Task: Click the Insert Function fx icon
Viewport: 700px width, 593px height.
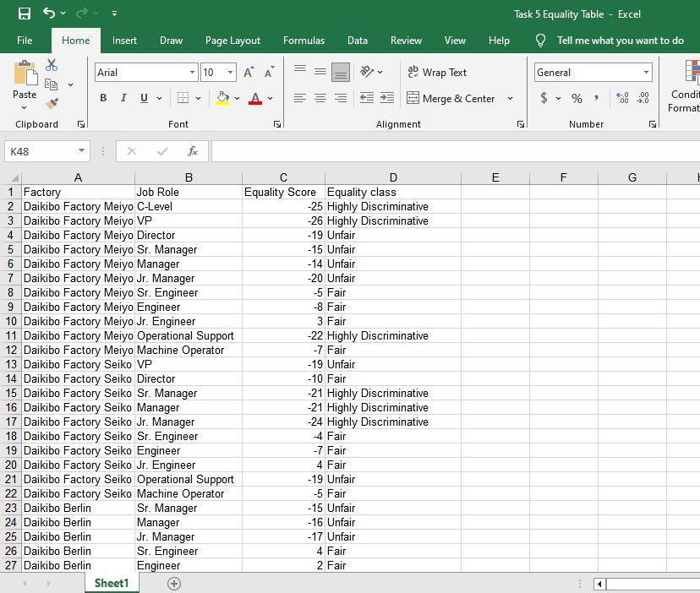Action: point(193,151)
